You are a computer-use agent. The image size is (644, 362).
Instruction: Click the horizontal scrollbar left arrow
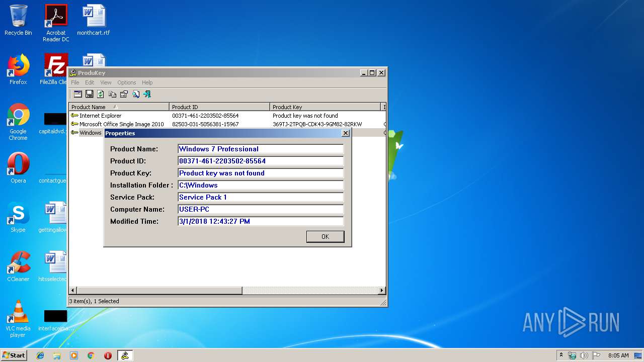point(73,291)
